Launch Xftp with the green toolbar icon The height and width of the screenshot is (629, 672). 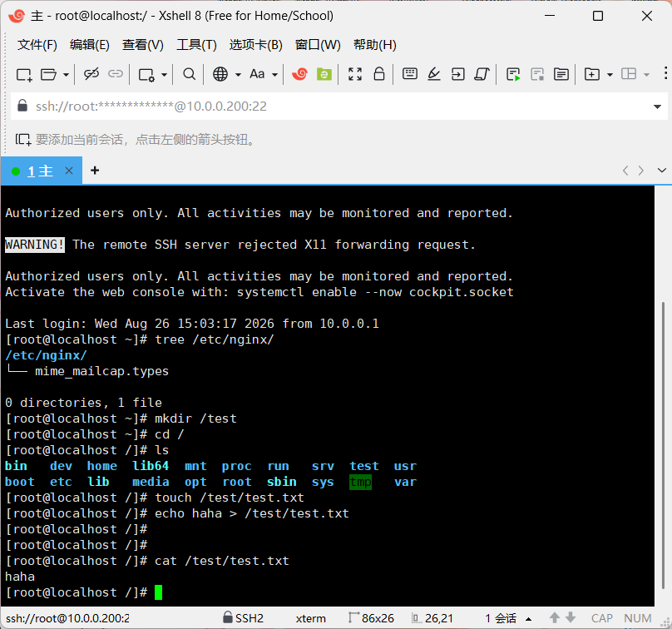(x=324, y=74)
